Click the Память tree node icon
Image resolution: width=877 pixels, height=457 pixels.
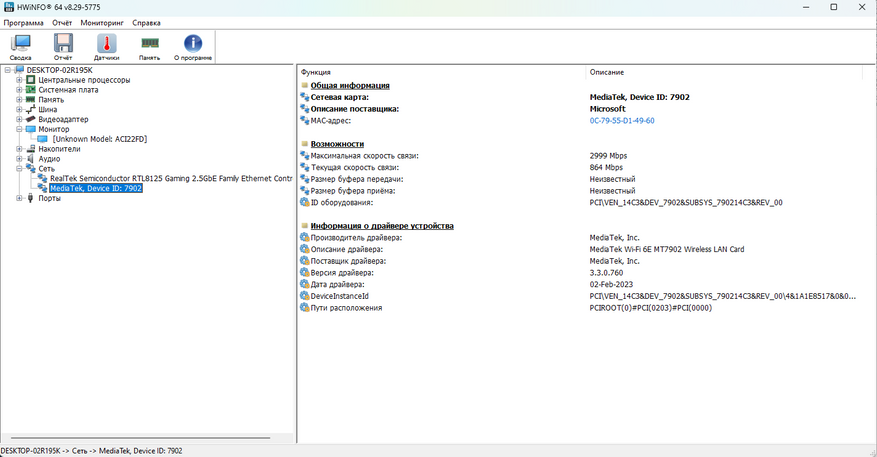point(31,100)
